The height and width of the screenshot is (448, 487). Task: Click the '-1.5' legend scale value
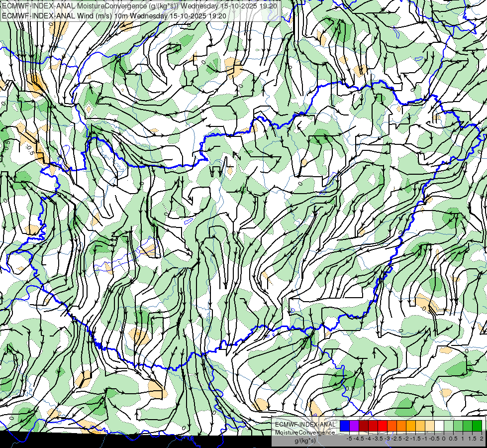pyautogui.click(x=415, y=439)
